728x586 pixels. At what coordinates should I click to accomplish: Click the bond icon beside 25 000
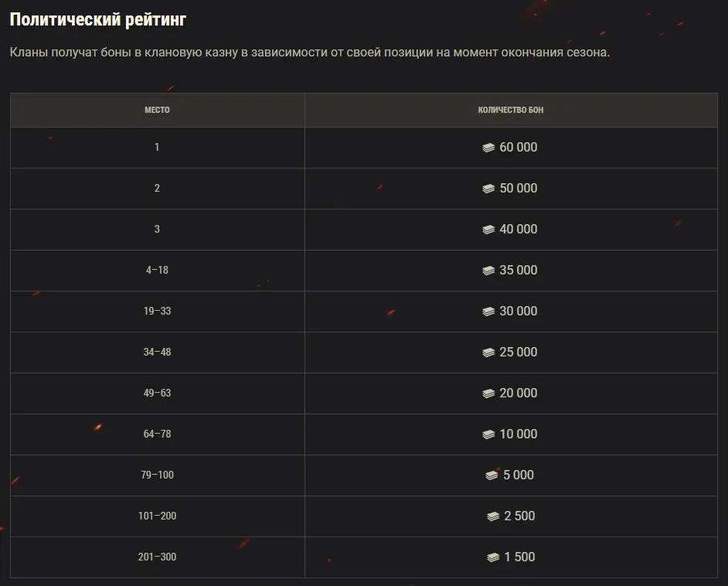pos(488,353)
